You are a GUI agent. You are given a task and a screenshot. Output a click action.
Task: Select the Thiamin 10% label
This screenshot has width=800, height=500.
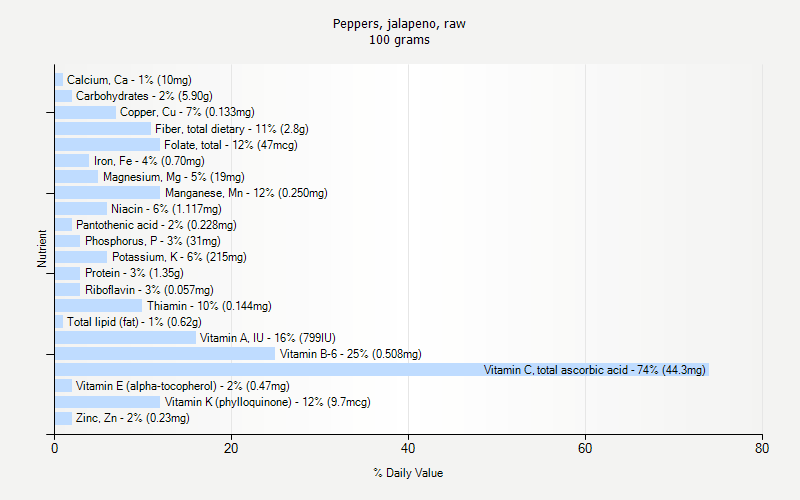pyautogui.click(x=209, y=306)
